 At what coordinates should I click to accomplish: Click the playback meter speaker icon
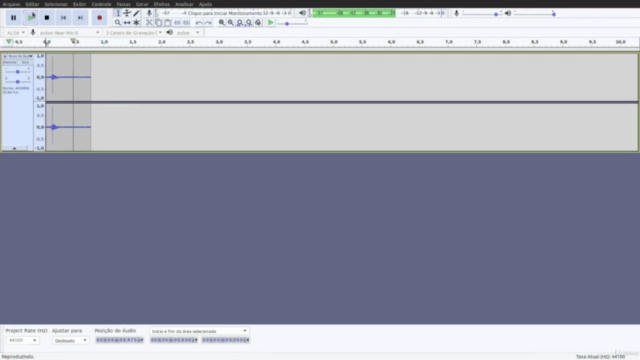point(302,13)
